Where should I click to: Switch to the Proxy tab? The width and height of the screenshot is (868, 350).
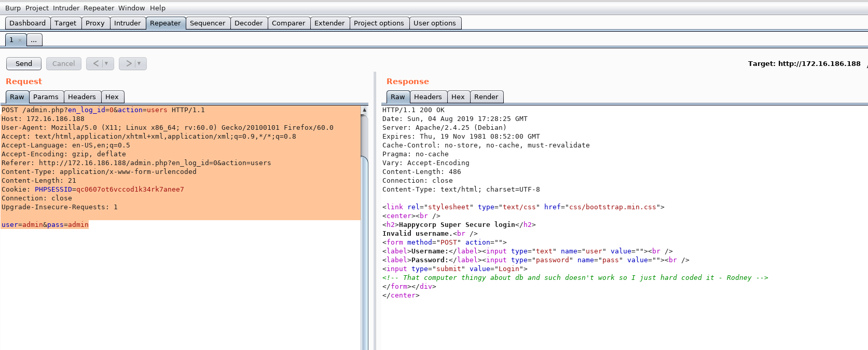click(95, 23)
